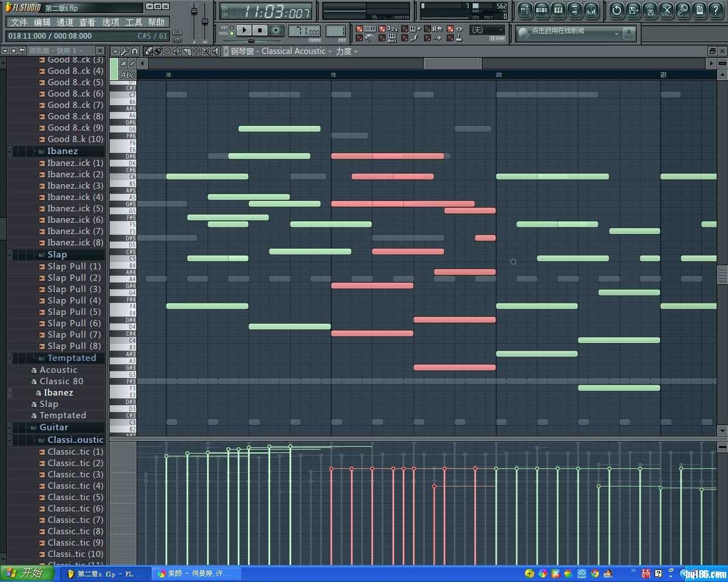The height and width of the screenshot is (582, 728).
Task: Open the 编辑 menu
Action: point(42,22)
